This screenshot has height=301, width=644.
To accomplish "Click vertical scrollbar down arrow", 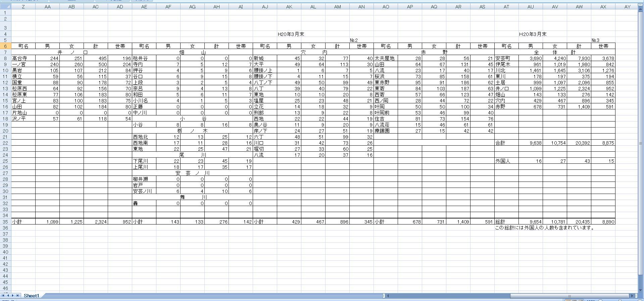I will point(641,290).
